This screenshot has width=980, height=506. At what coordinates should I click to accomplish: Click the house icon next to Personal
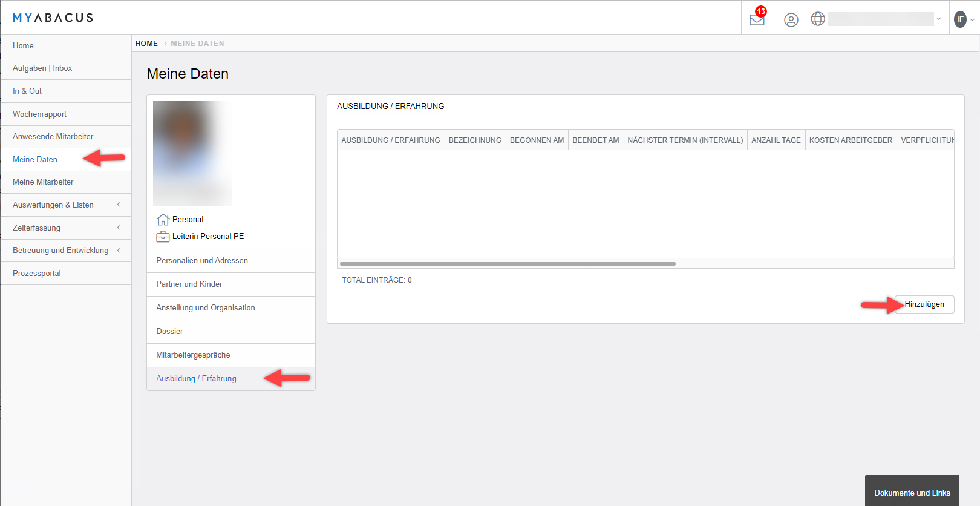[163, 219]
